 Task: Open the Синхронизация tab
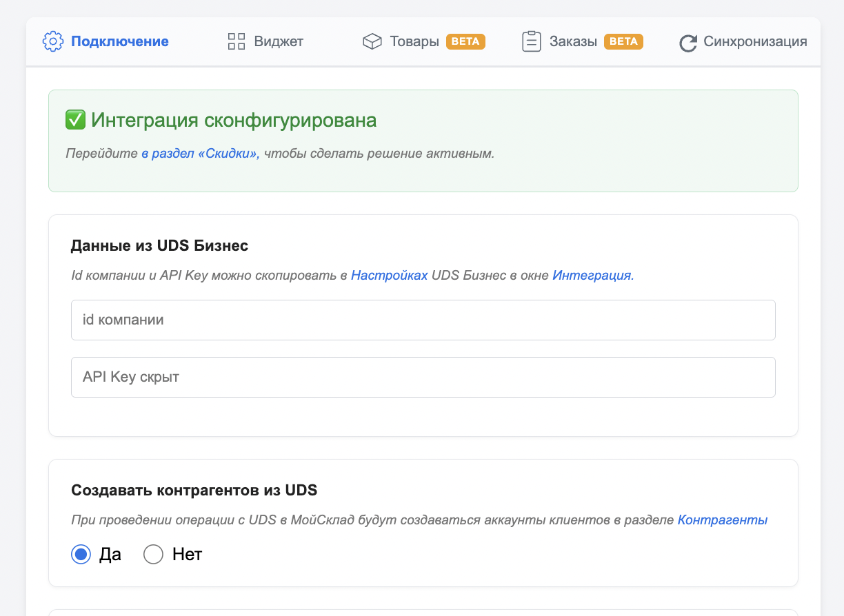coord(743,41)
